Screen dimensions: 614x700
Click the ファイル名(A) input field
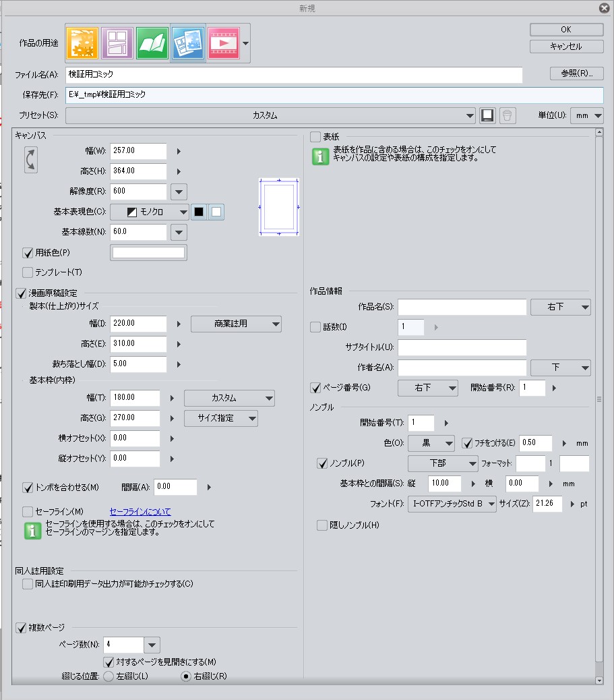click(x=294, y=75)
